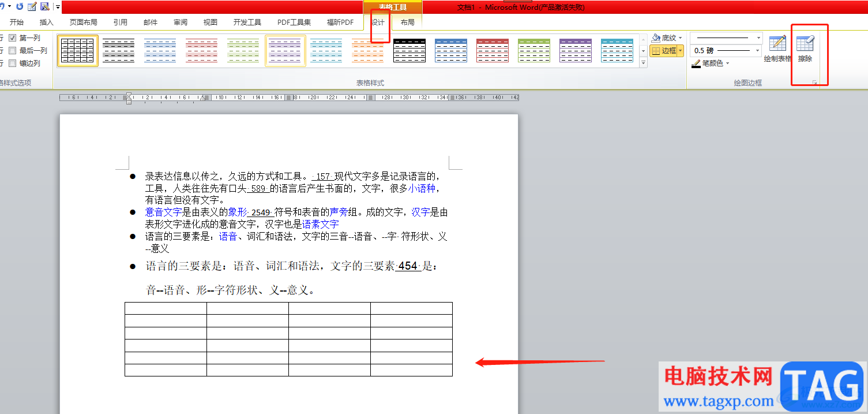The width and height of the screenshot is (868, 414).
Task: Open the undo history dropdown arrow
Action: pyautogui.click(x=10, y=6)
